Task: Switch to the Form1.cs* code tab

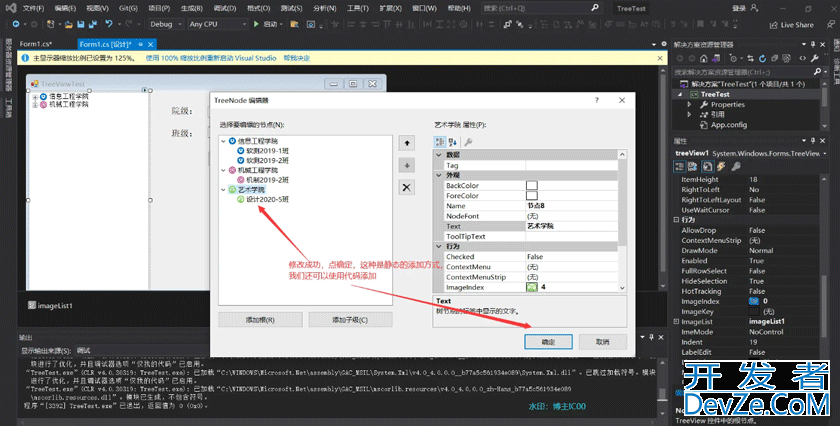Action: 35,44
